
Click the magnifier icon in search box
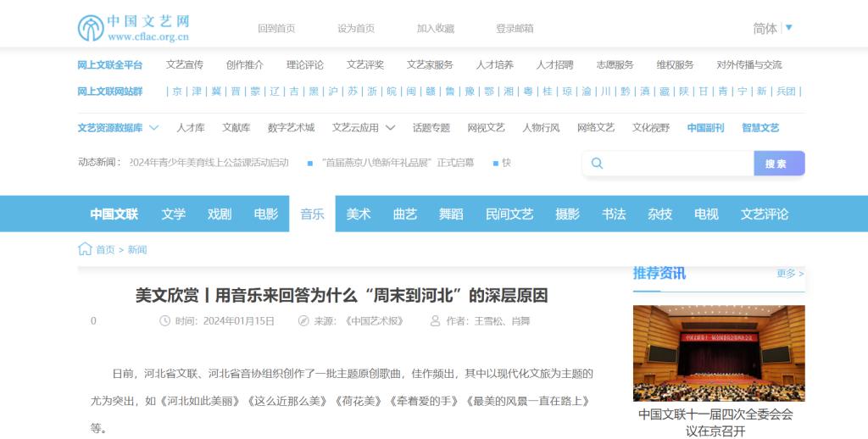(x=597, y=164)
